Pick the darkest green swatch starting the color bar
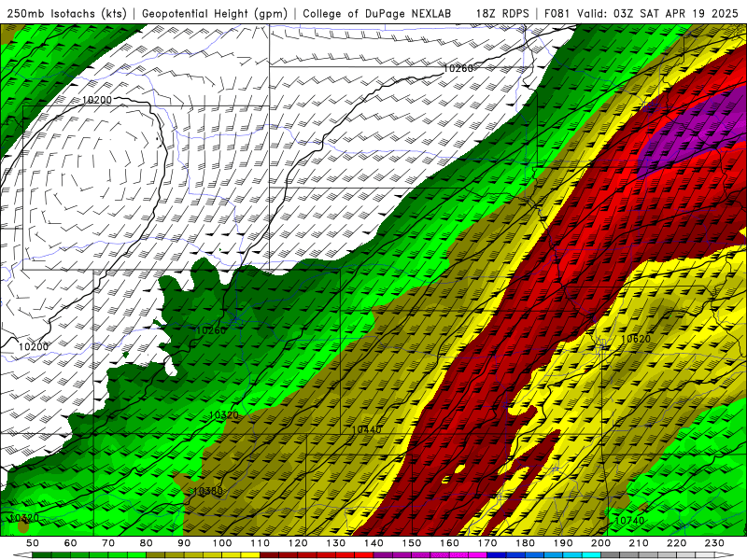 (x=42, y=555)
